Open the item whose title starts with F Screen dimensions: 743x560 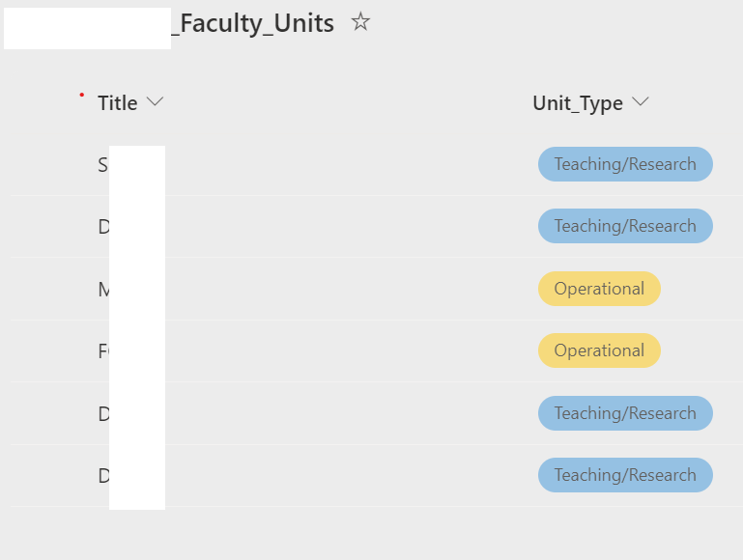click(x=103, y=351)
